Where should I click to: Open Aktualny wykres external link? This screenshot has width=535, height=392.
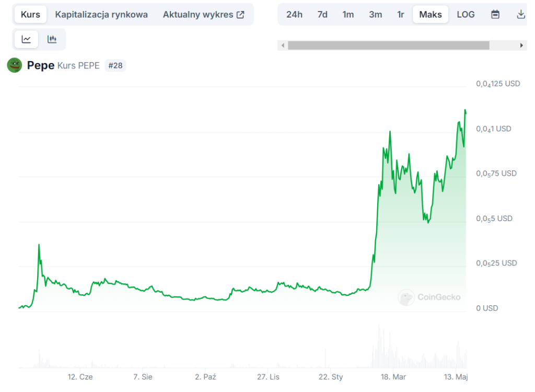point(203,15)
